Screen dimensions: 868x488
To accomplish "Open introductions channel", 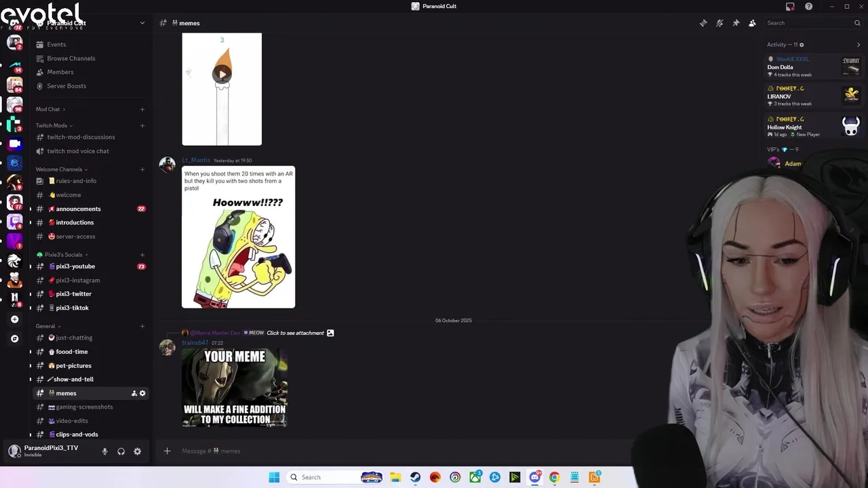I will click(90, 222).
